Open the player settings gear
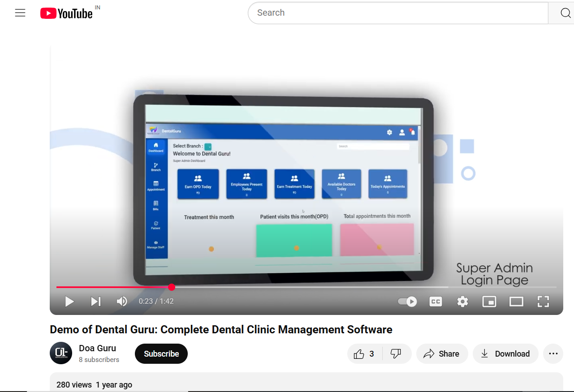 pyautogui.click(x=462, y=302)
